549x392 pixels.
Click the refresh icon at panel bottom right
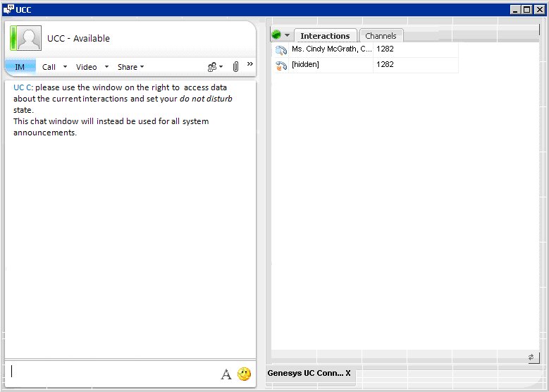(x=532, y=357)
